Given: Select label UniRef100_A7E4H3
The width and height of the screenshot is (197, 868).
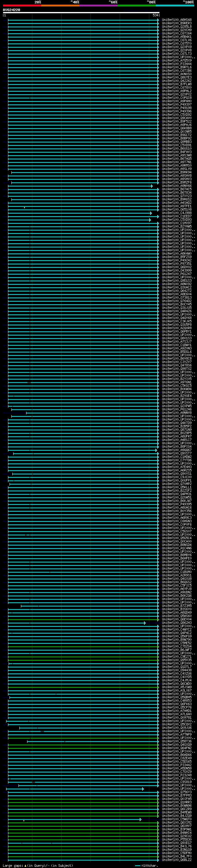Looking at the screenshot, I should [177, 467].
